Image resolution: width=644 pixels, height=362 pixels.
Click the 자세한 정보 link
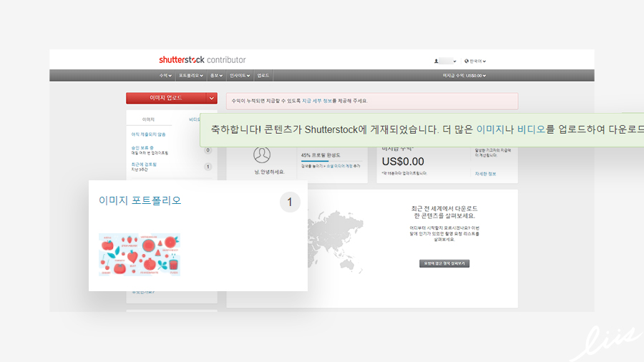[485, 174]
